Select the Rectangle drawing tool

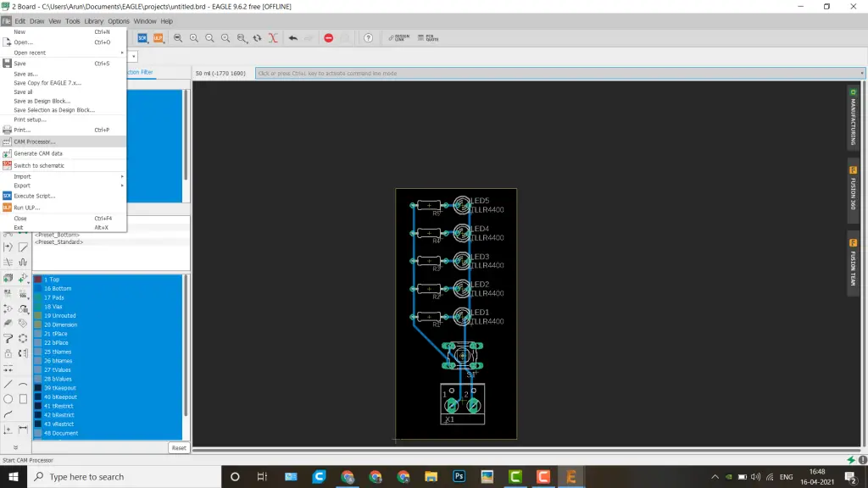(x=23, y=399)
